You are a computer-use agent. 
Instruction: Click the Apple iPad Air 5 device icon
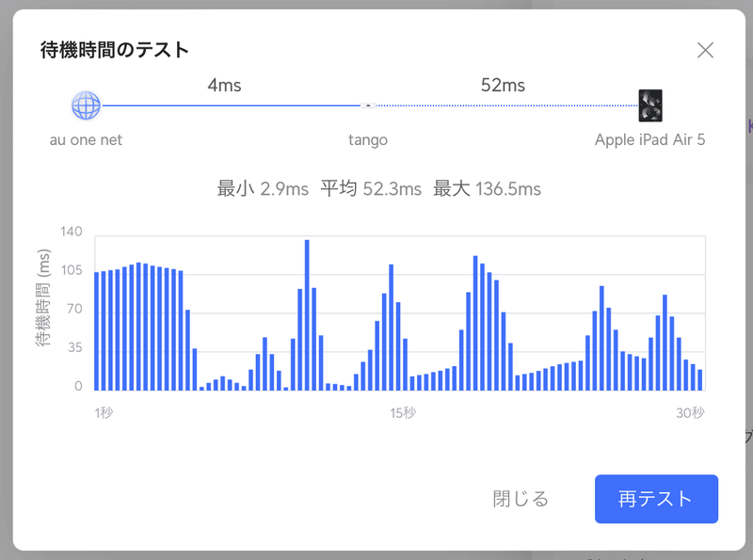point(649,105)
